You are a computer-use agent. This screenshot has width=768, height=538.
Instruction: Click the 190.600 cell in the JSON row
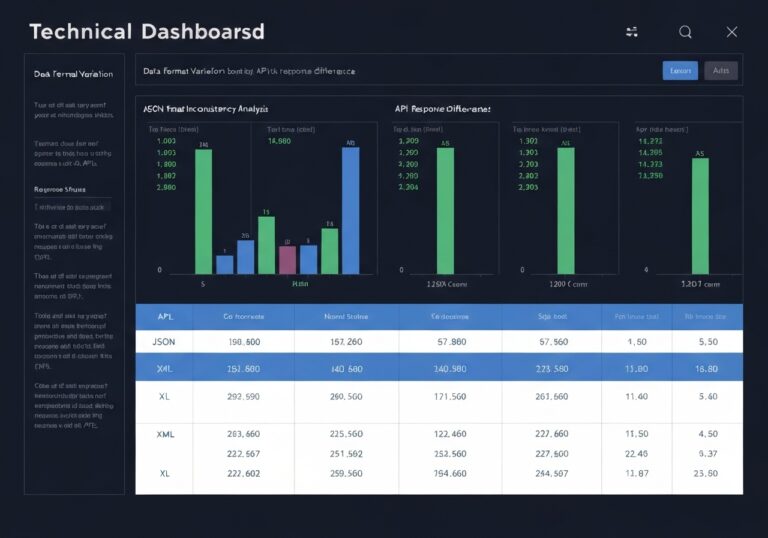243,341
